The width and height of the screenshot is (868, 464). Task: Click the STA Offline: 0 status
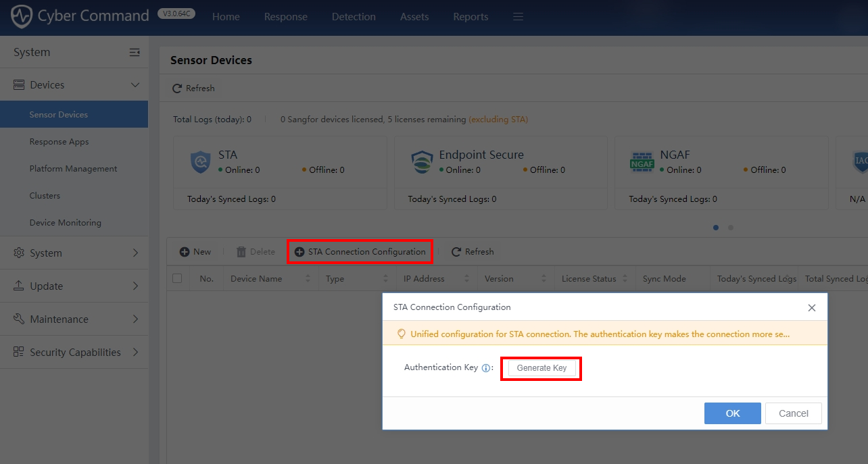click(323, 170)
